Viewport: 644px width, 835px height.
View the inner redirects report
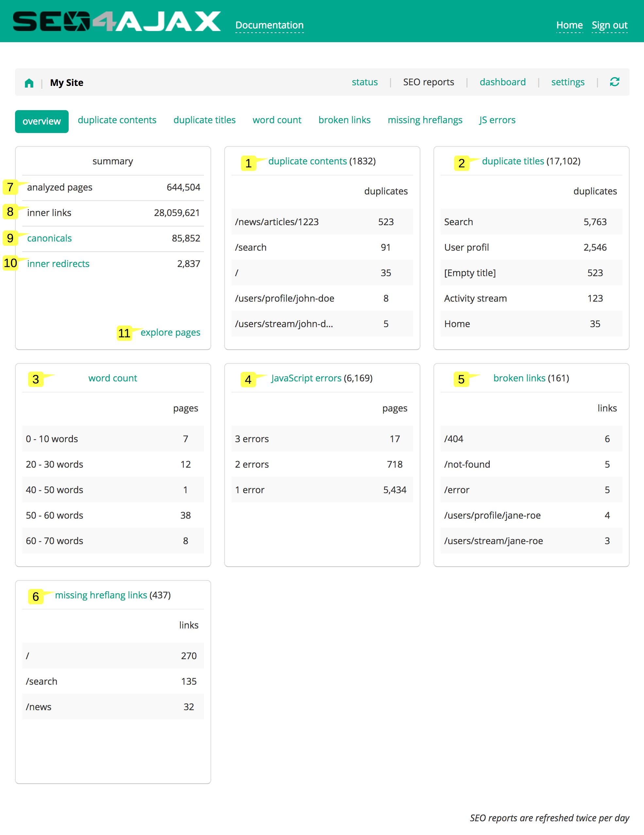58,263
